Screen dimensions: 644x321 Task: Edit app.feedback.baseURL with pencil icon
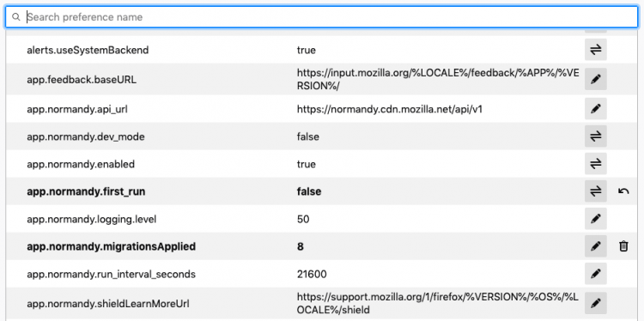(x=596, y=79)
